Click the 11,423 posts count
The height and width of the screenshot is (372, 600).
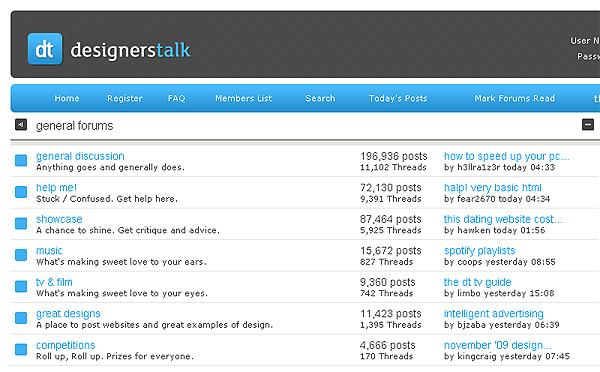[391, 314]
